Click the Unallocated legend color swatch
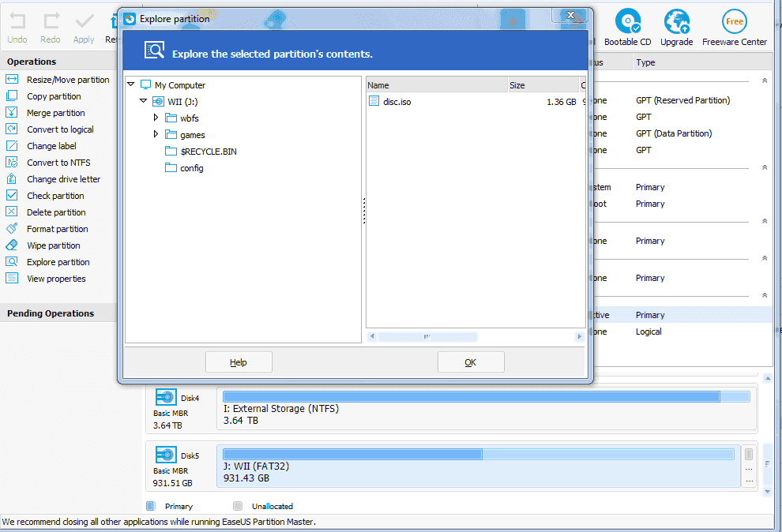 (238, 506)
